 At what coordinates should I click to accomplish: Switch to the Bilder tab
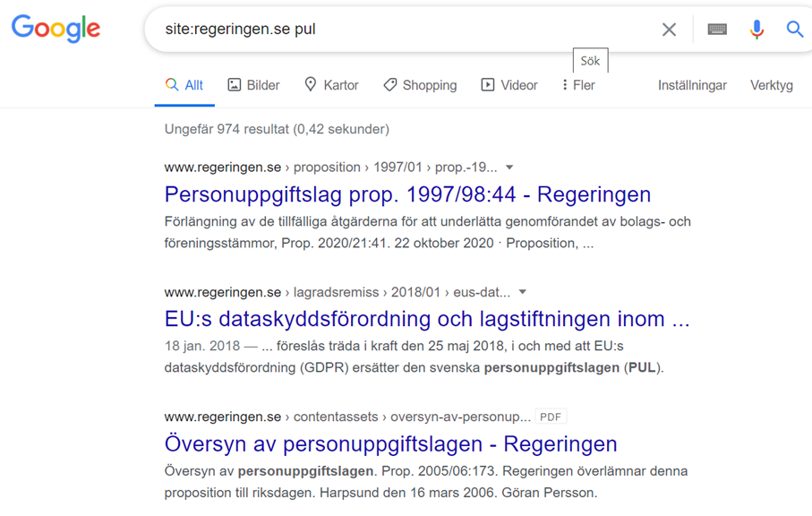pos(253,85)
